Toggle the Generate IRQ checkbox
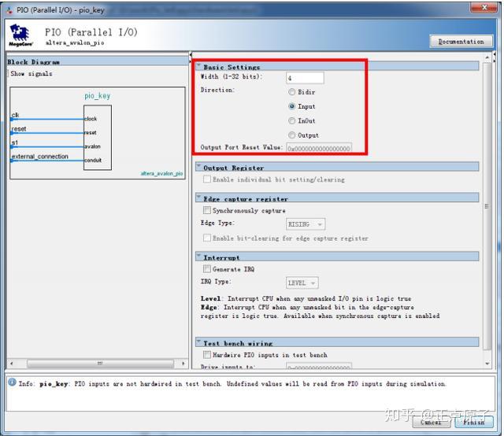Viewport: 504px width, 436px height. coord(207,269)
